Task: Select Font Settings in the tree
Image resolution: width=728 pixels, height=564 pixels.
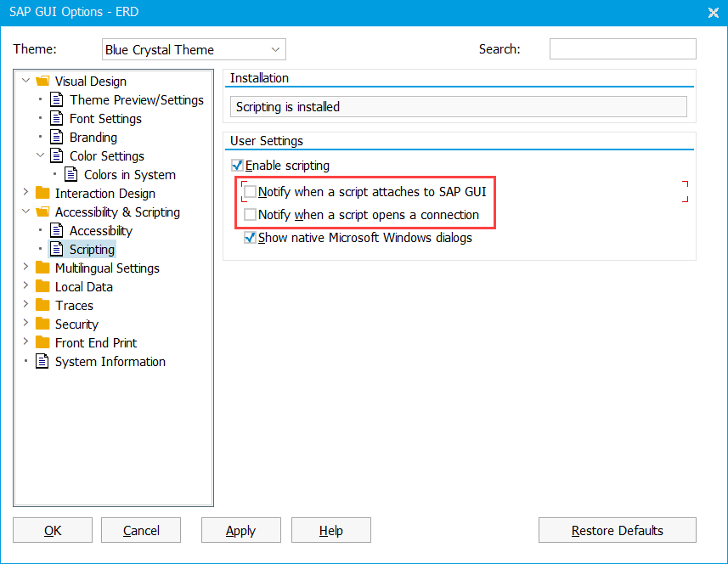Action: [x=105, y=119]
